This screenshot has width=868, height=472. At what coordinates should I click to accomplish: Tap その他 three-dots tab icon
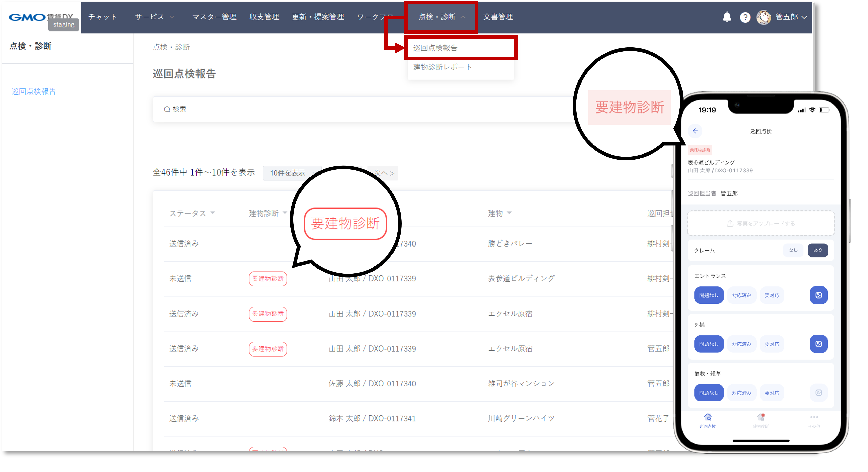[x=814, y=418]
